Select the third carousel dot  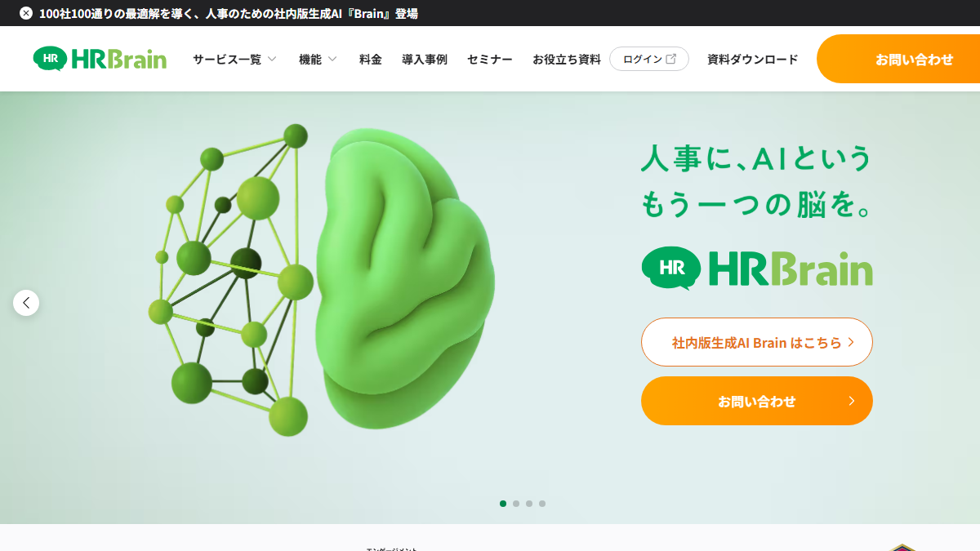(x=529, y=504)
